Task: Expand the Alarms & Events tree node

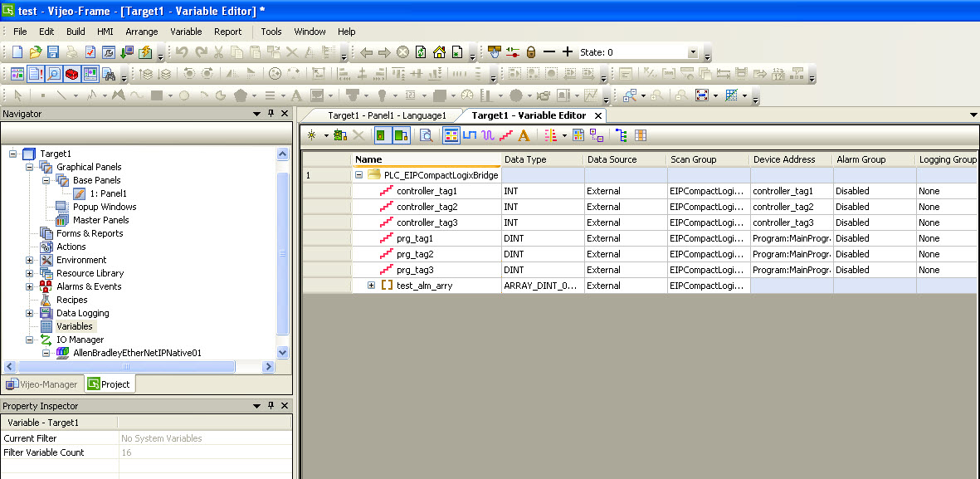Action: 29,286
